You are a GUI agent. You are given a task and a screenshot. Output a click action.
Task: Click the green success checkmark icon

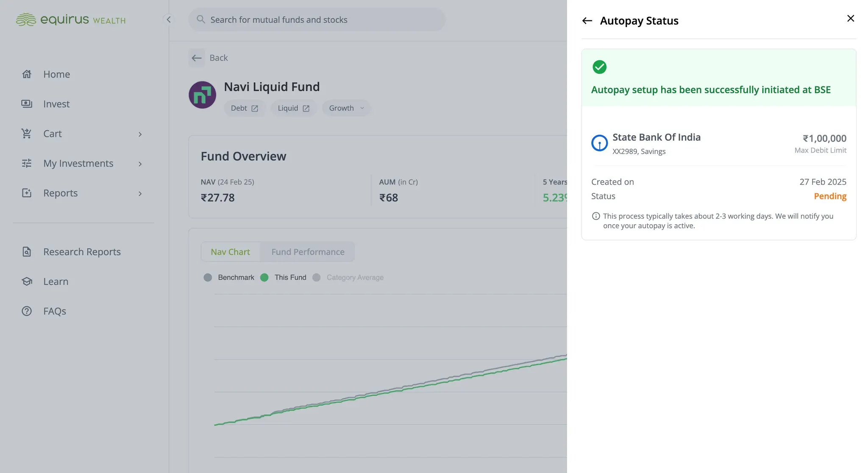[599, 67]
